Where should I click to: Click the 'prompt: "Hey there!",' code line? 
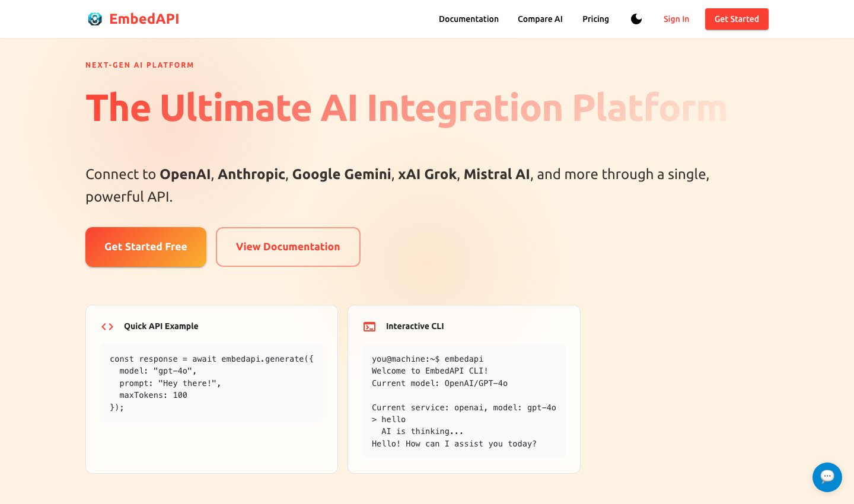point(170,383)
